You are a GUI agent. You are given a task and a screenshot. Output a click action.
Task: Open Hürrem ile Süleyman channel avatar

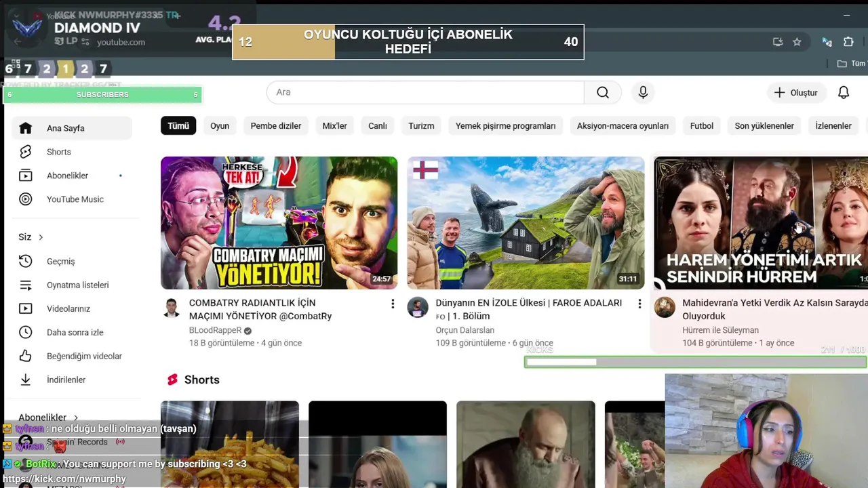click(x=665, y=308)
